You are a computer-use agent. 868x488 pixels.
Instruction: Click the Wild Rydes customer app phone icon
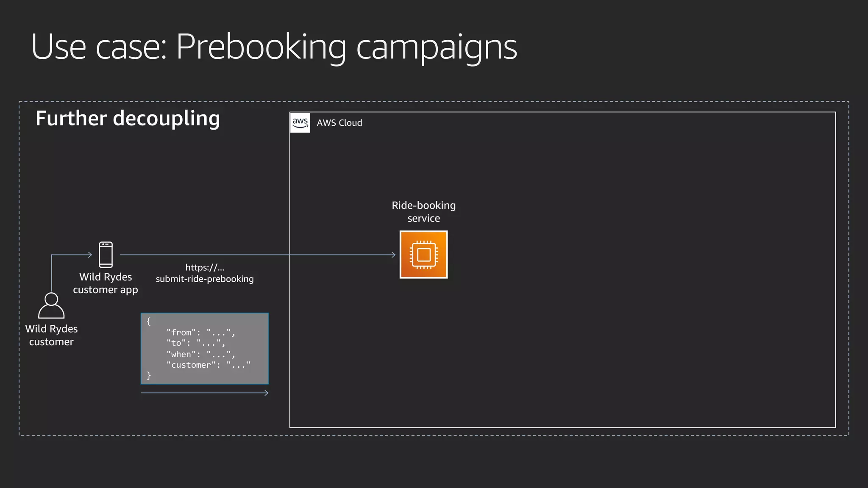coord(106,255)
